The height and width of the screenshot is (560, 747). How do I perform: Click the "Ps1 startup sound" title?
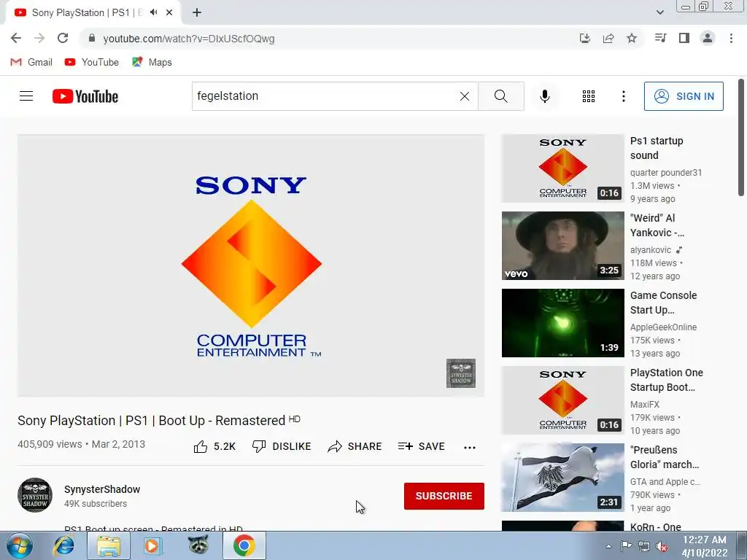657,148
